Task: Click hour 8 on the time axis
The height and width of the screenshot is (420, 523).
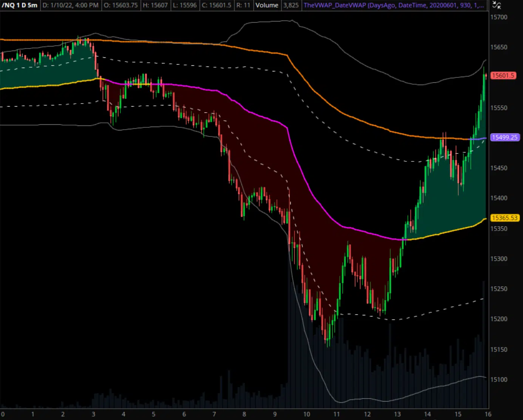Action: tap(244, 414)
